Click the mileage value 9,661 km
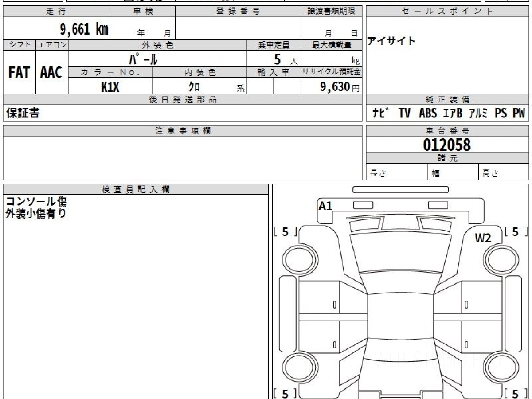This screenshot has height=399, width=532. point(84,29)
